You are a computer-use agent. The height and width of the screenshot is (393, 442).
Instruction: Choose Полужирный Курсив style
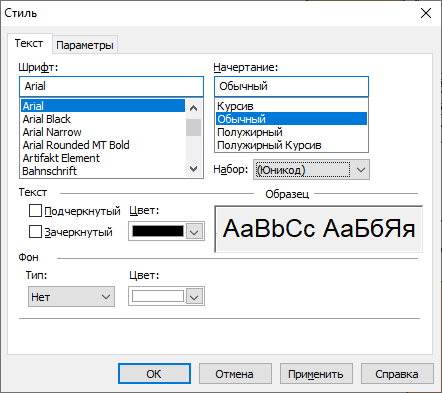pos(291,145)
